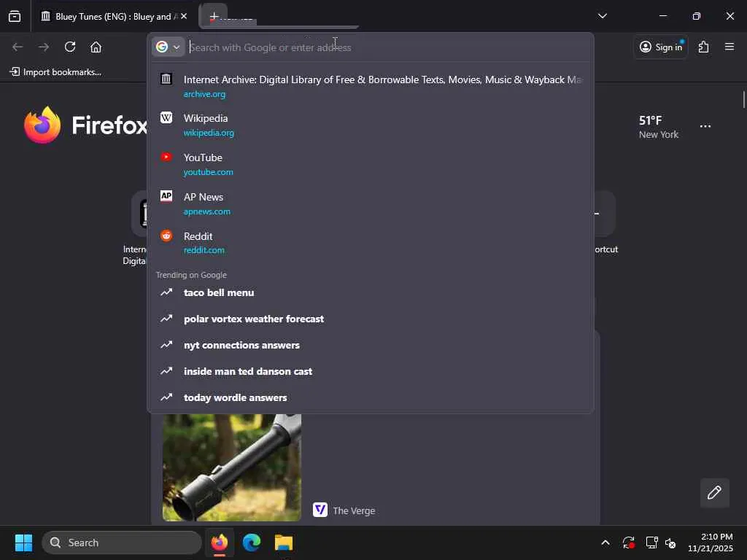The height and width of the screenshot is (560, 747).
Task: Click the Internet Archive favicon in suggestions
Action: [x=166, y=79]
